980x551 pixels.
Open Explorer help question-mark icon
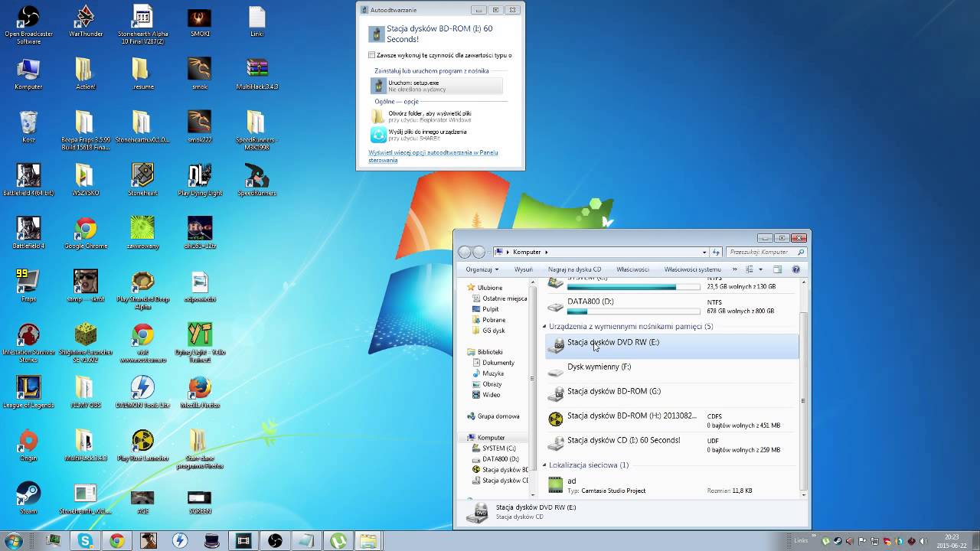795,269
